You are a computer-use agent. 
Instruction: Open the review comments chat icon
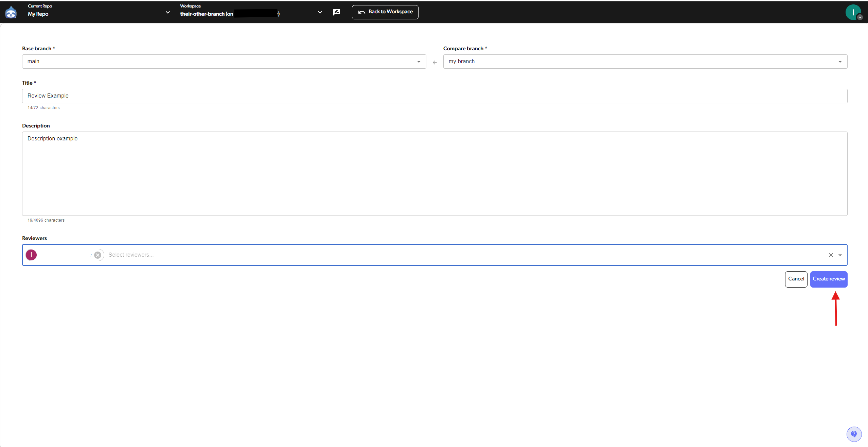(337, 12)
